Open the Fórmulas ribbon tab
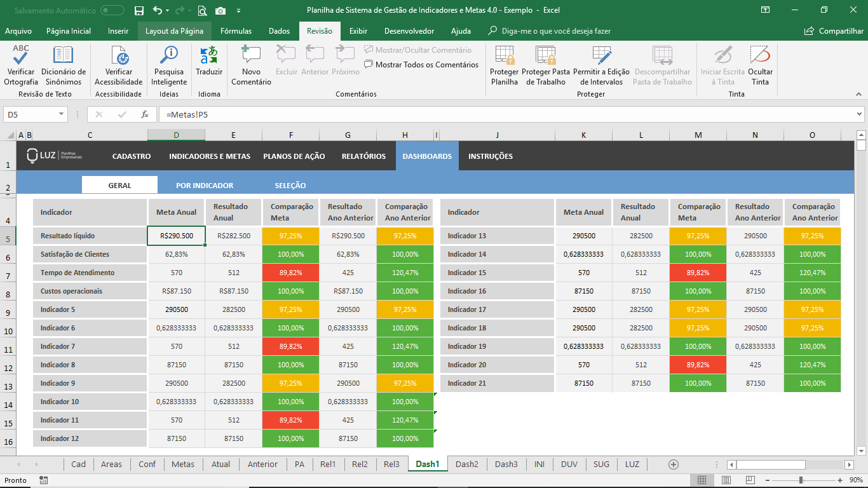The width and height of the screenshot is (868, 488). coord(236,30)
